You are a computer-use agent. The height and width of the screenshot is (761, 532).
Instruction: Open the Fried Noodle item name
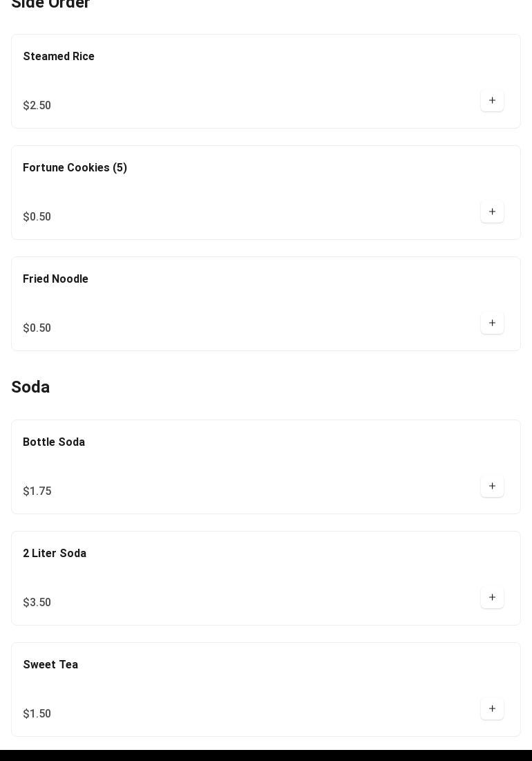point(55,279)
